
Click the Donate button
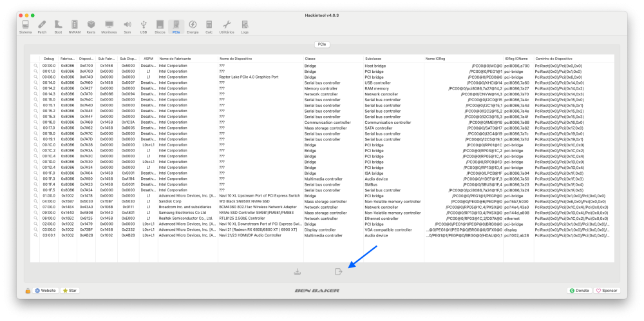(579, 291)
